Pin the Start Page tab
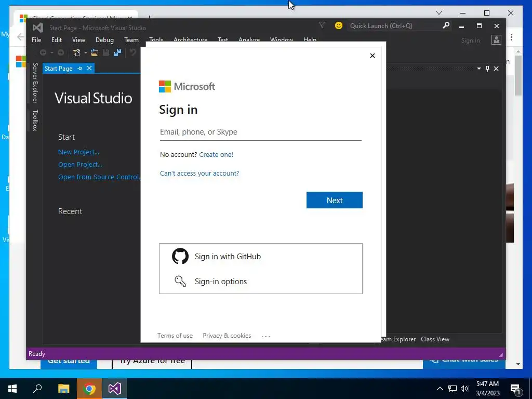This screenshot has width=532, height=399. click(79, 68)
